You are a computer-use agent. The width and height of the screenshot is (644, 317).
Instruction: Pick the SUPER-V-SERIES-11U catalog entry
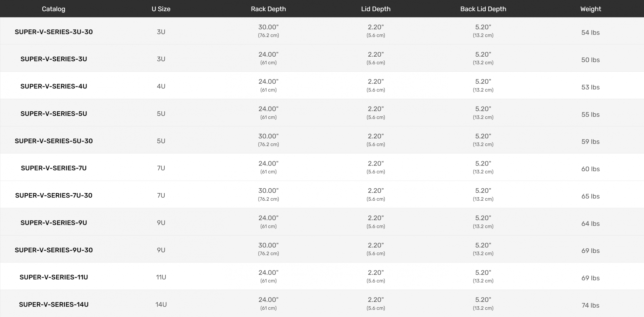pyautogui.click(x=54, y=277)
